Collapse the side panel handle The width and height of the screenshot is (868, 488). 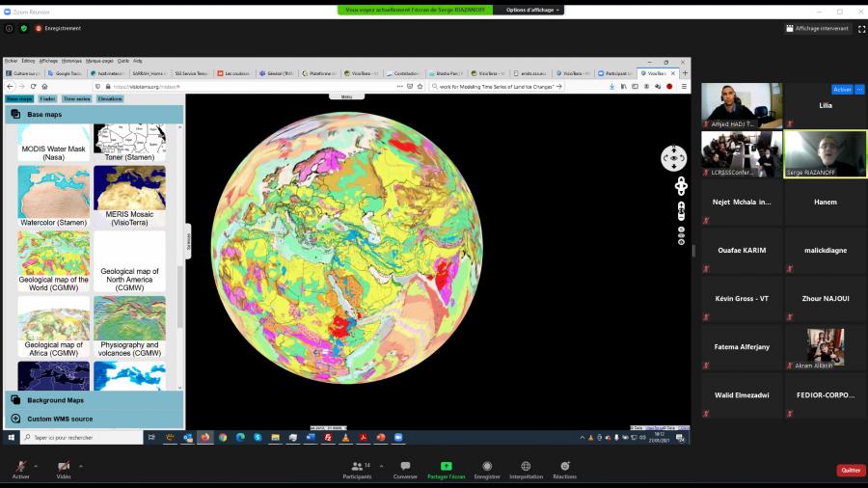[188, 241]
